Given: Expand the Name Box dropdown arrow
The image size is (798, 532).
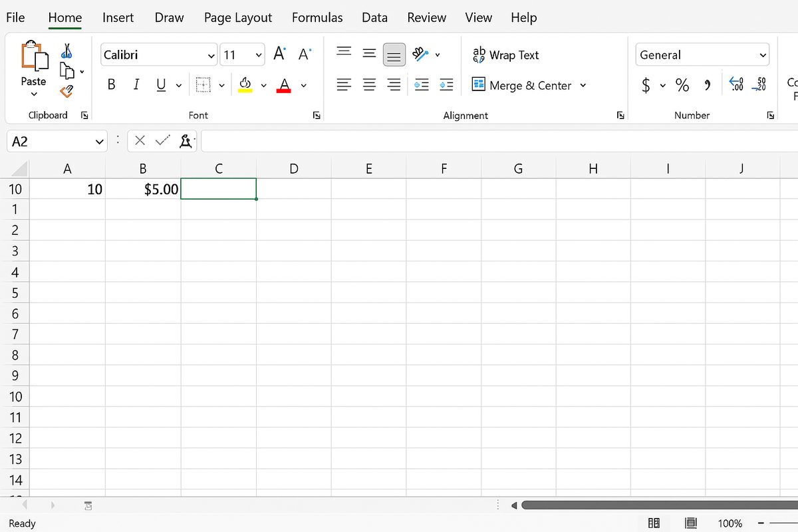Looking at the screenshot, I should [x=100, y=141].
